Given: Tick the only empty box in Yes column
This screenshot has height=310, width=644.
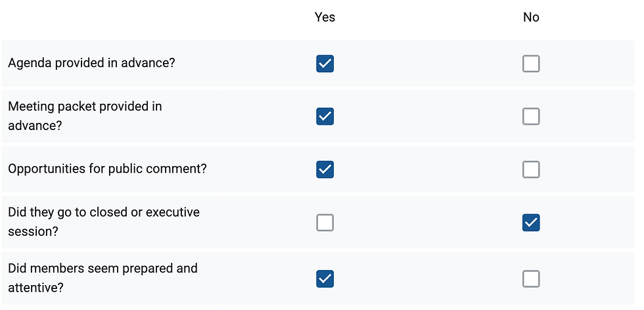Looking at the screenshot, I should pyautogui.click(x=325, y=223).
